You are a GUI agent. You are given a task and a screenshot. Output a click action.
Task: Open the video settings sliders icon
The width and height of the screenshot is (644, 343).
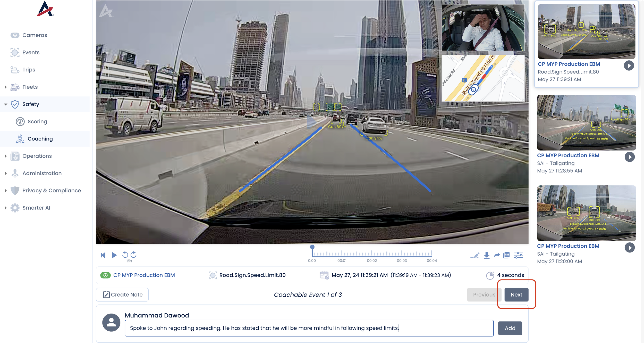click(x=518, y=255)
